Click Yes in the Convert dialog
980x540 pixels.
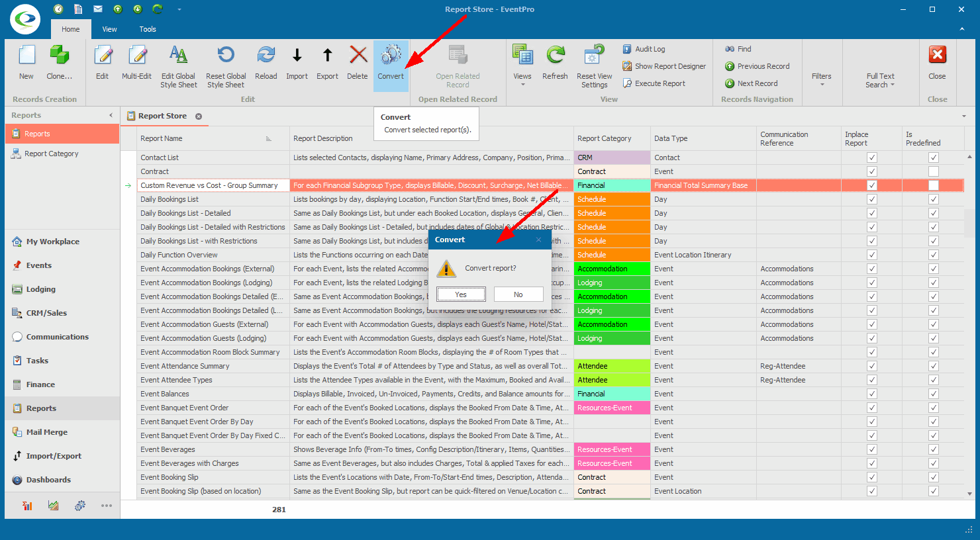tap(461, 294)
